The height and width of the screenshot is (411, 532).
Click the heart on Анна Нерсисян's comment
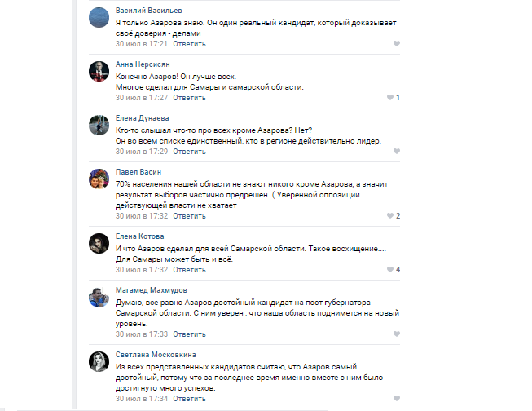390,98
